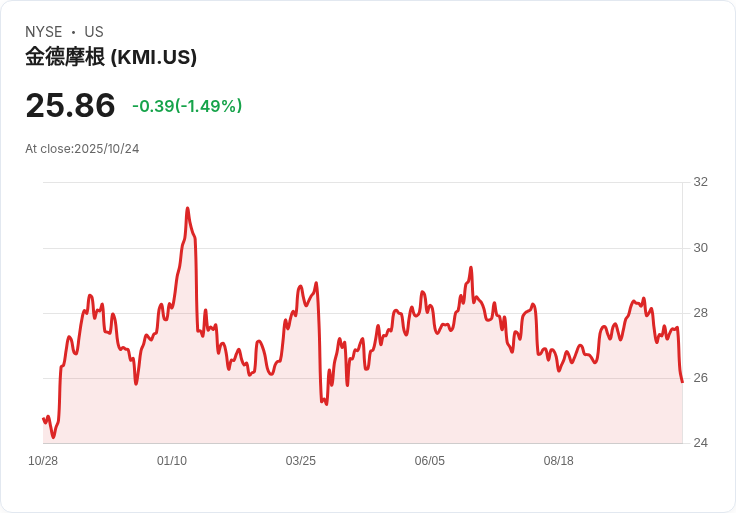Click the -0.39(-1.49%) change value

[x=187, y=106]
